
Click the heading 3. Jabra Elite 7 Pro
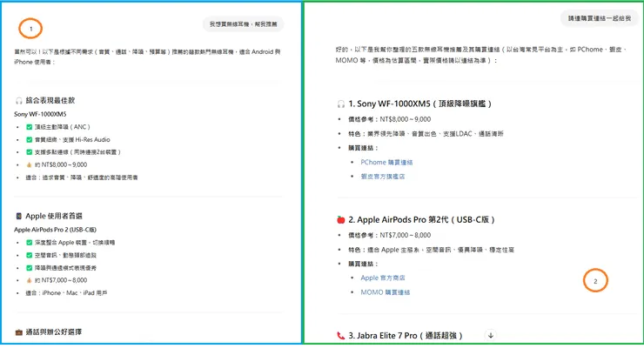406,336
